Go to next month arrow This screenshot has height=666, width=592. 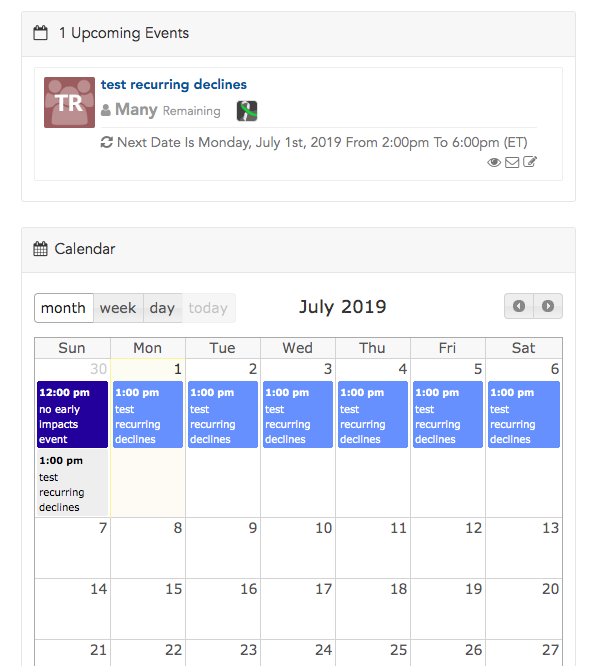(x=548, y=306)
